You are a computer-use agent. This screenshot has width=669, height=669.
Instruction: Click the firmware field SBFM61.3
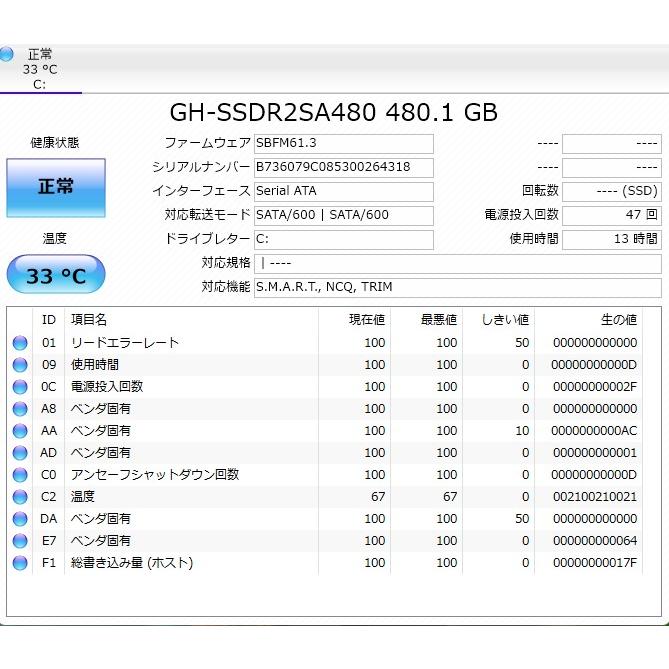pyautogui.click(x=343, y=144)
